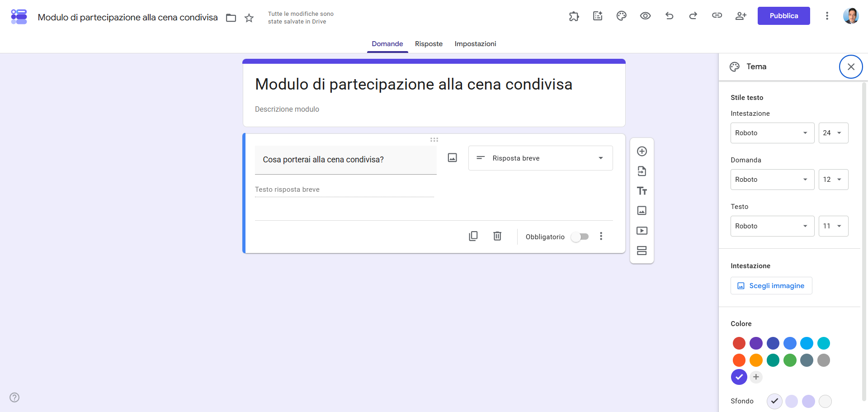This screenshot has height=412, width=868.
Task: Open Intestazione font size 24 dropdown
Action: [x=834, y=133]
